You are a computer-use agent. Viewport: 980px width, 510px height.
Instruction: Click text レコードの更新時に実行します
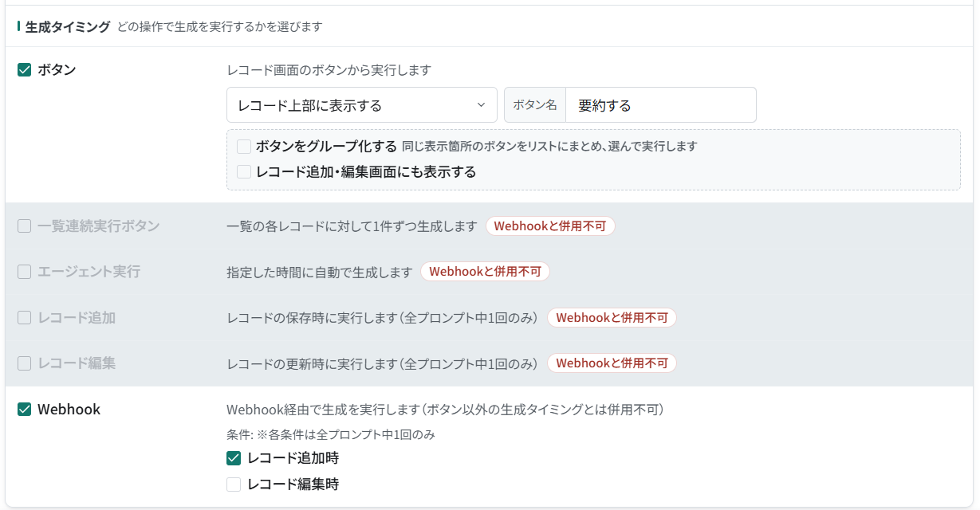click(312, 363)
